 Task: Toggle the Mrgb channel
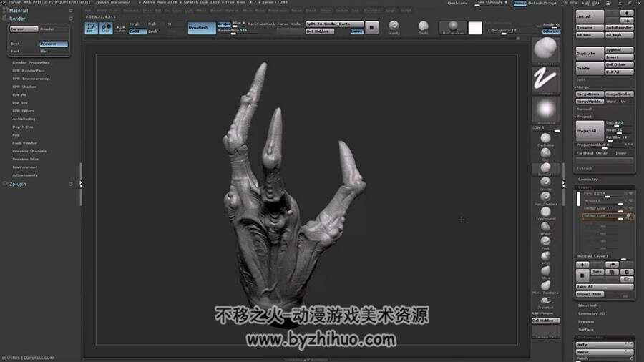click(134, 24)
